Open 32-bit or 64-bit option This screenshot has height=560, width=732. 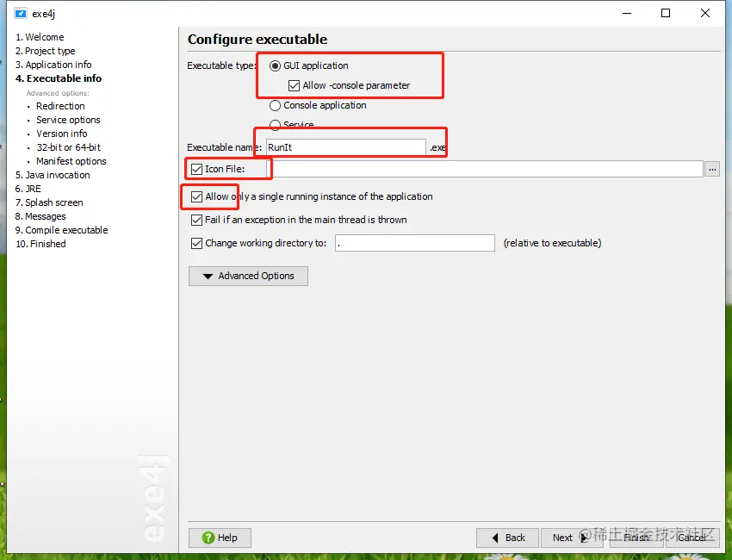click(69, 147)
